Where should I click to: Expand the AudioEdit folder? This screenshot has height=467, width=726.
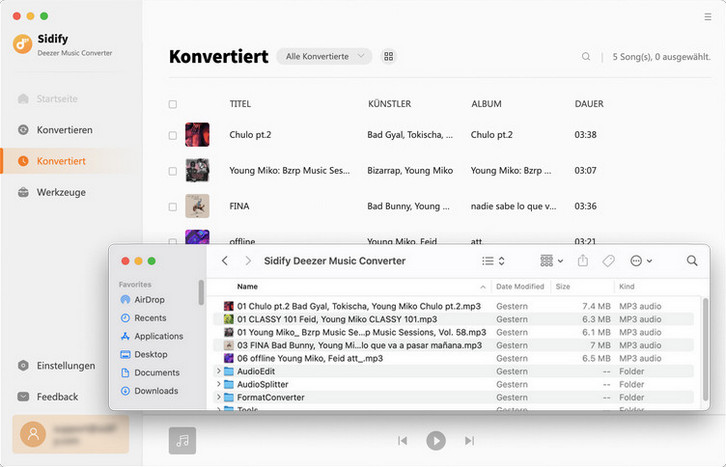tap(218, 371)
